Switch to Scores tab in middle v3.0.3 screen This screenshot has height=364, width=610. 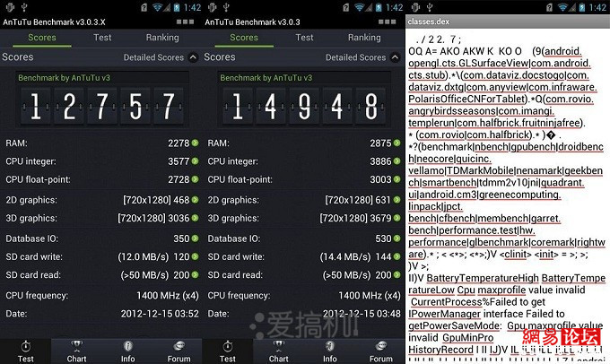pyautogui.click(x=244, y=38)
